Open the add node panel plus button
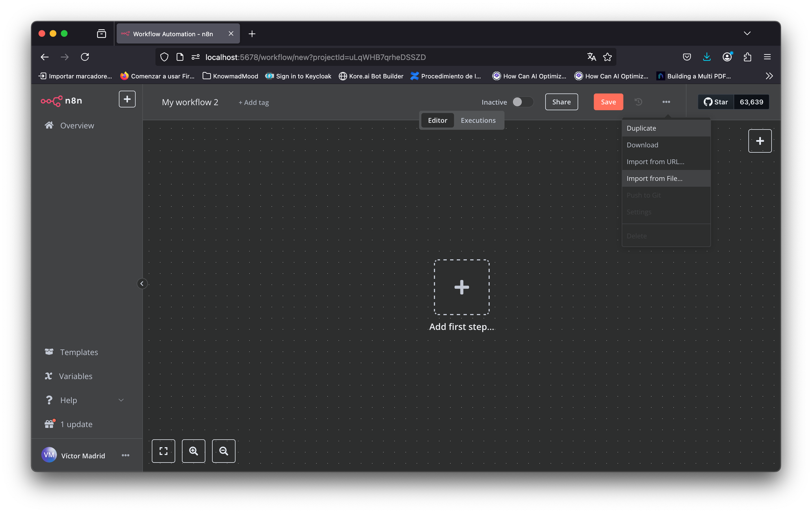Screen dimensions: 812x513 click(x=760, y=141)
